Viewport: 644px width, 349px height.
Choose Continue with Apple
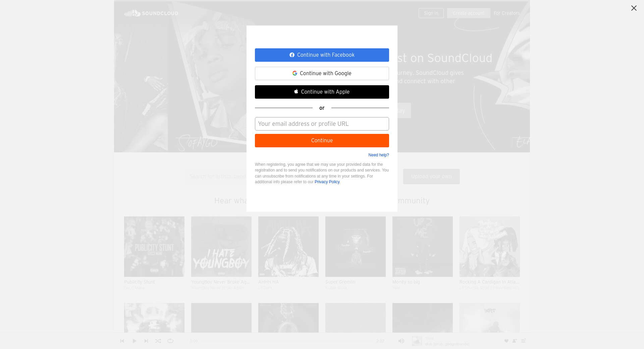(x=322, y=92)
